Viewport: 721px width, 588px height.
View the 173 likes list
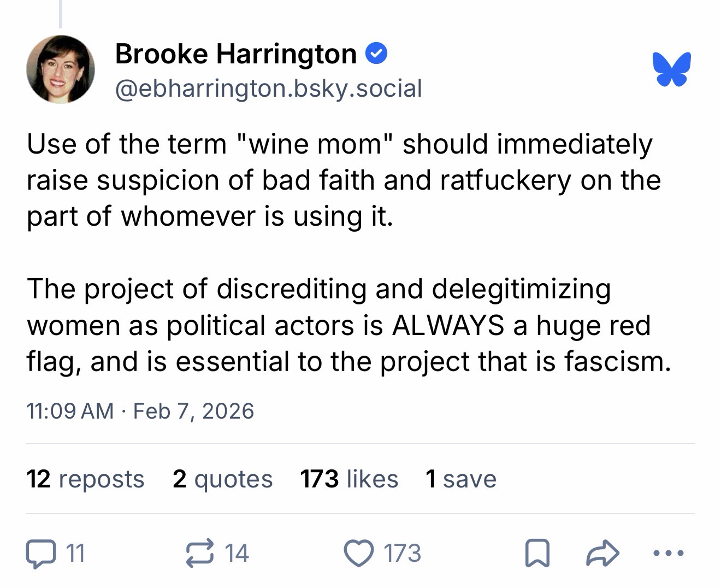click(349, 479)
